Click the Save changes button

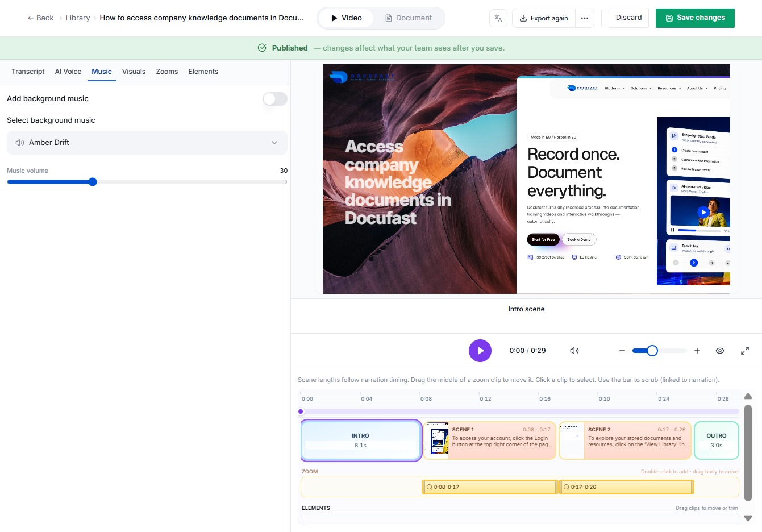695,18
